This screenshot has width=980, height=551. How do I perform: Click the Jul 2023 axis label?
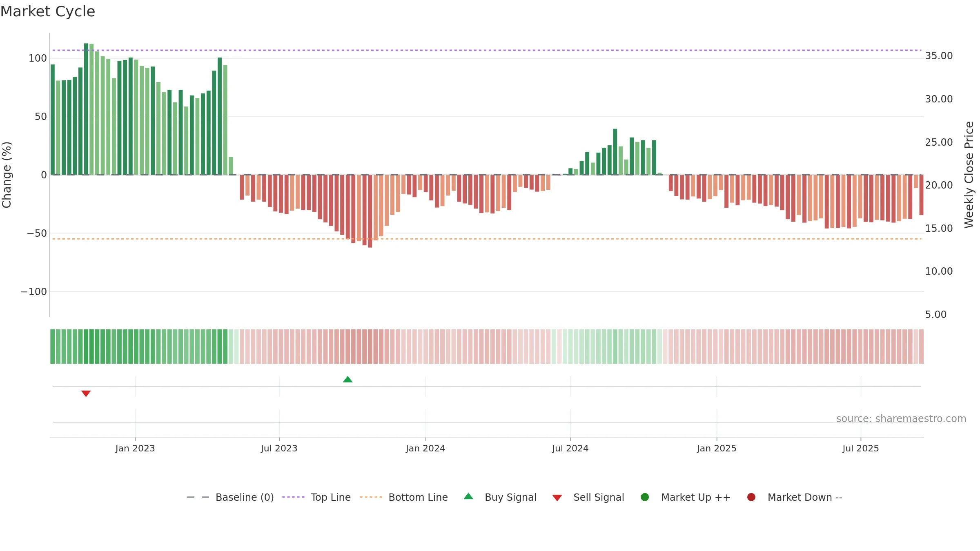279,448
